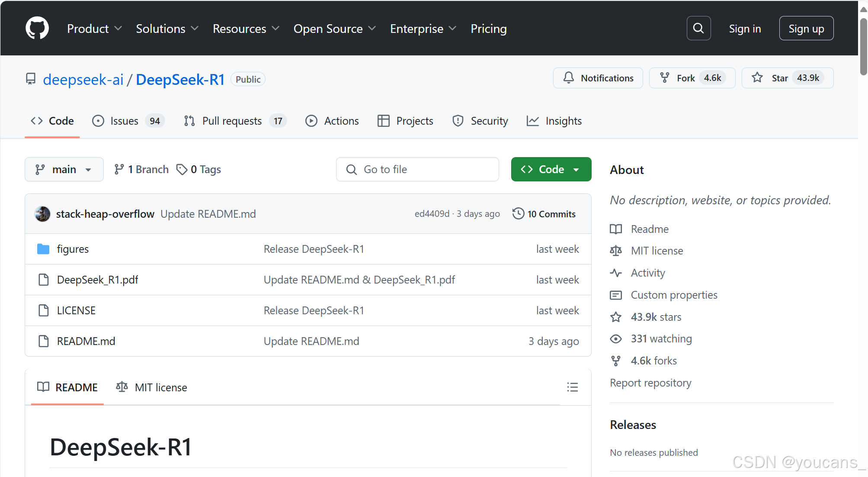Open the Projects tab
The width and height of the screenshot is (868, 477).
point(405,121)
